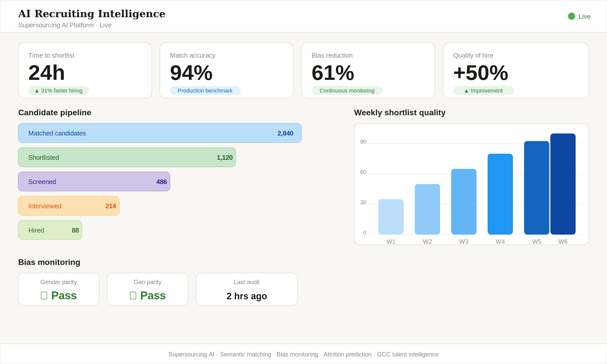The height and width of the screenshot is (364, 607).
Task: Click the 30 y-axis label
Action: tap(363, 202)
